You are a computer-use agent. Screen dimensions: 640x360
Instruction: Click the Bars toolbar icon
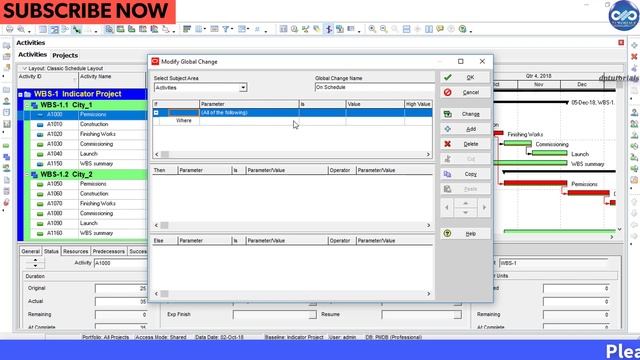pyautogui.click(x=187, y=29)
